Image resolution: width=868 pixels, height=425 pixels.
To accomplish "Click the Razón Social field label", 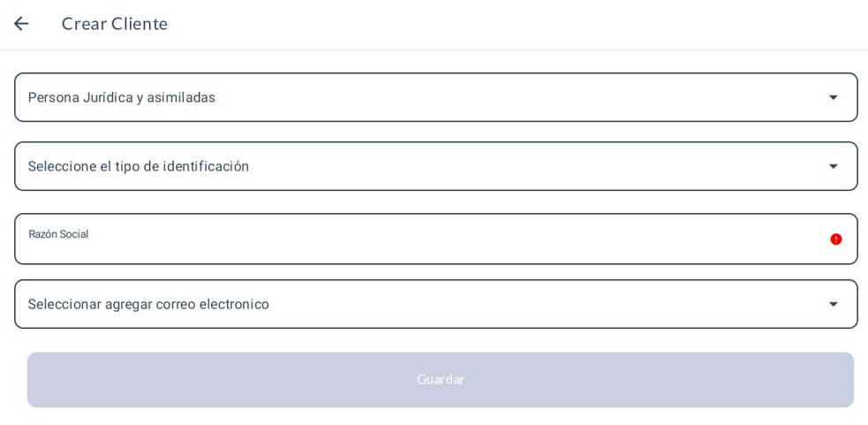I will point(58,234).
